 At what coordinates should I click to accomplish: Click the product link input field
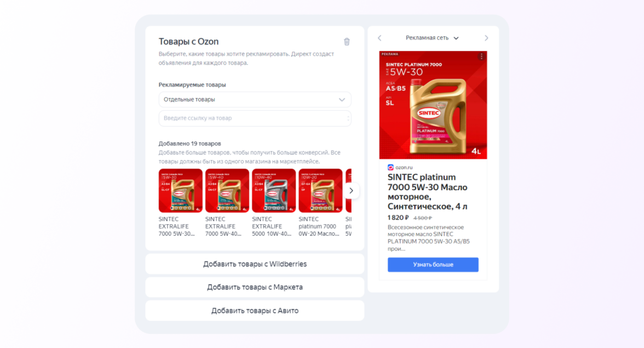(255, 118)
